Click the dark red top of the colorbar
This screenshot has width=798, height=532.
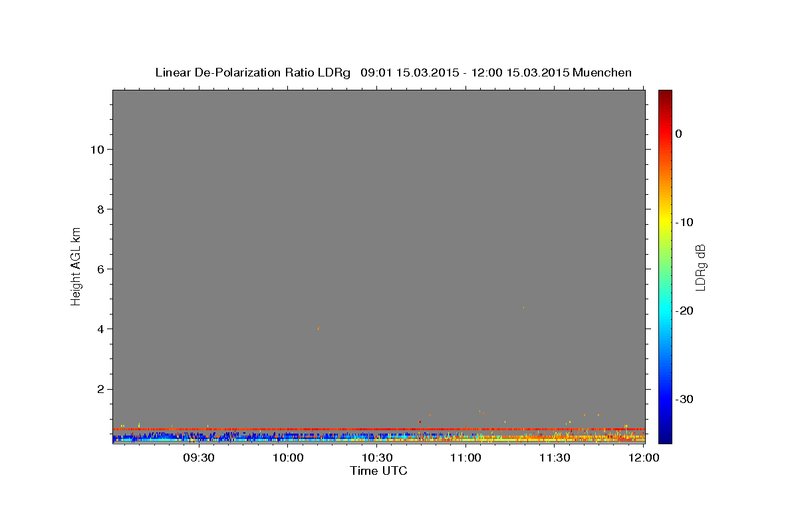pos(665,96)
